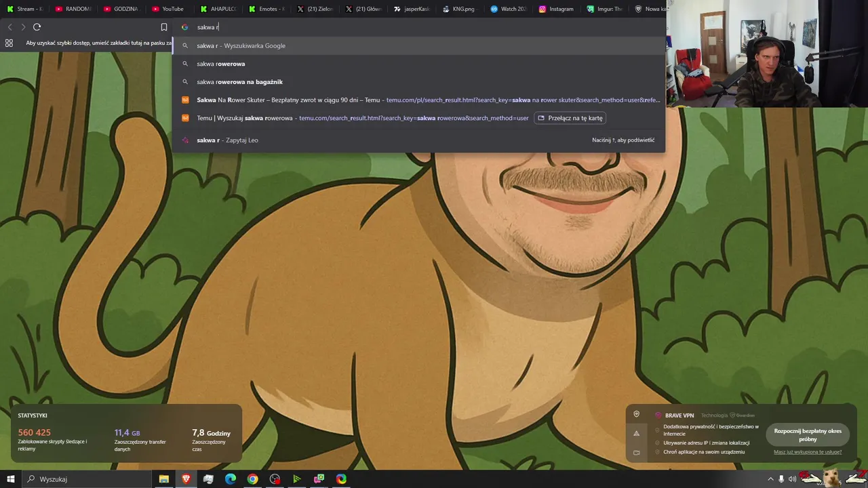This screenshot has height=488, width=868.
Task: Click Brave browser icon in the taskbar
Action: (186, 479)
